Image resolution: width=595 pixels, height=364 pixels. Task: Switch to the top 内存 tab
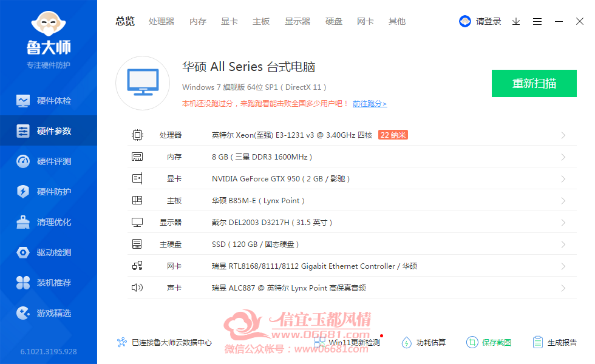point(198,21)
